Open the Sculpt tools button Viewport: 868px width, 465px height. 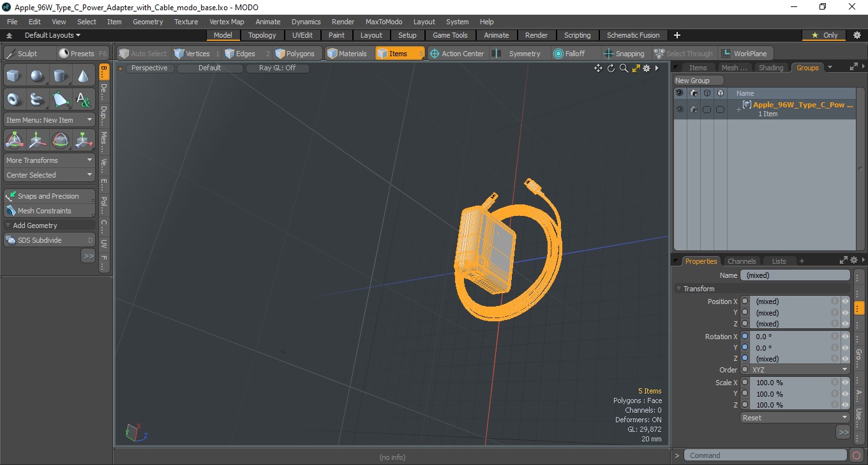pyautogui.click(x=29, y=54)
